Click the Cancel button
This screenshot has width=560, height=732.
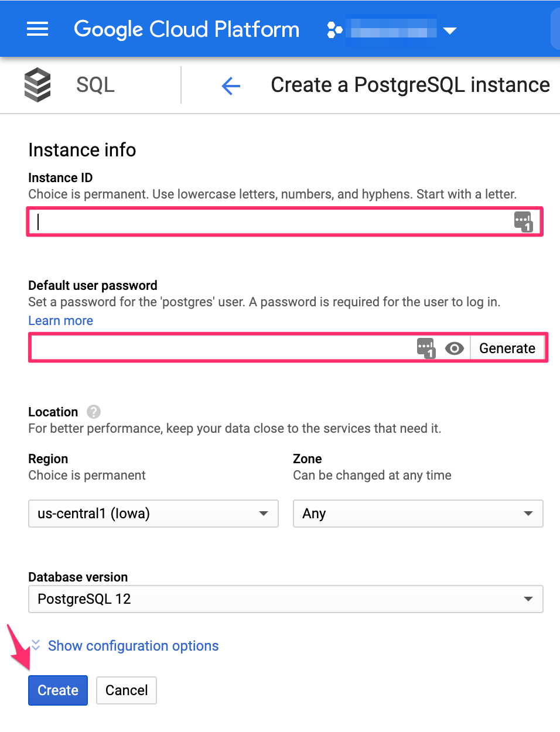click(127, 690)
